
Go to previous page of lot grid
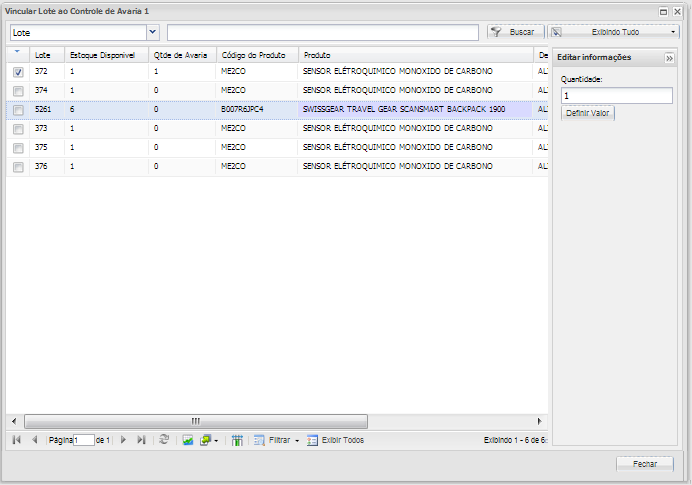point(34,440)
